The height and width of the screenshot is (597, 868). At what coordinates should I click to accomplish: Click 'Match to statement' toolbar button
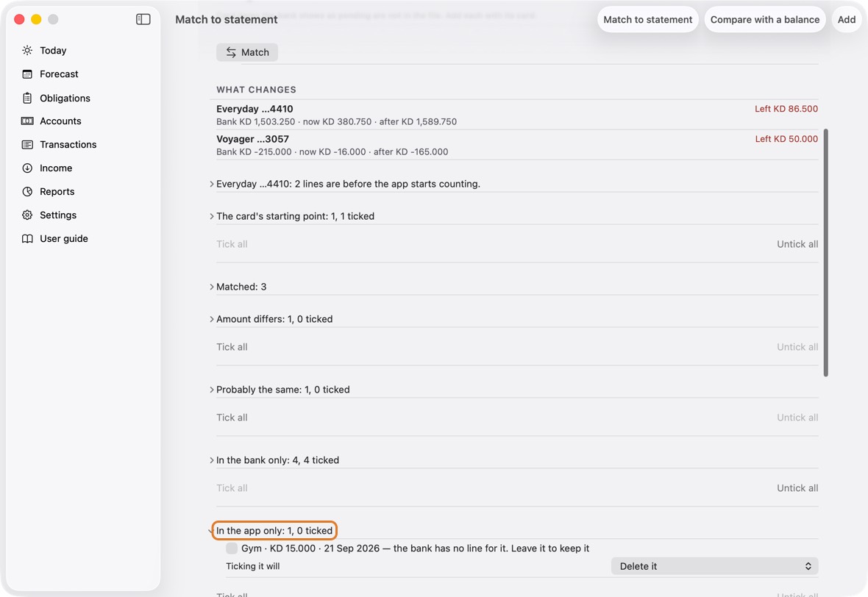click(x=647, y=19)
